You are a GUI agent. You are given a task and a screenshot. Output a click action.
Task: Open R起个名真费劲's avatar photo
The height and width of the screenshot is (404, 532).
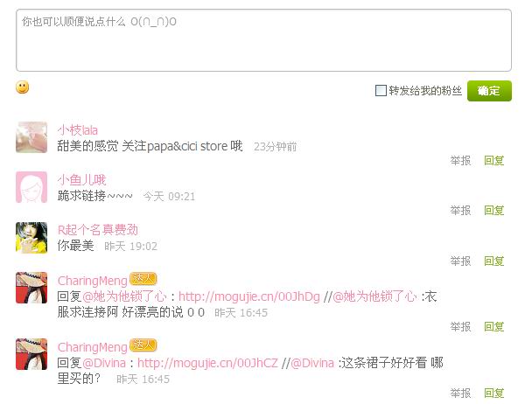point(31,238)
